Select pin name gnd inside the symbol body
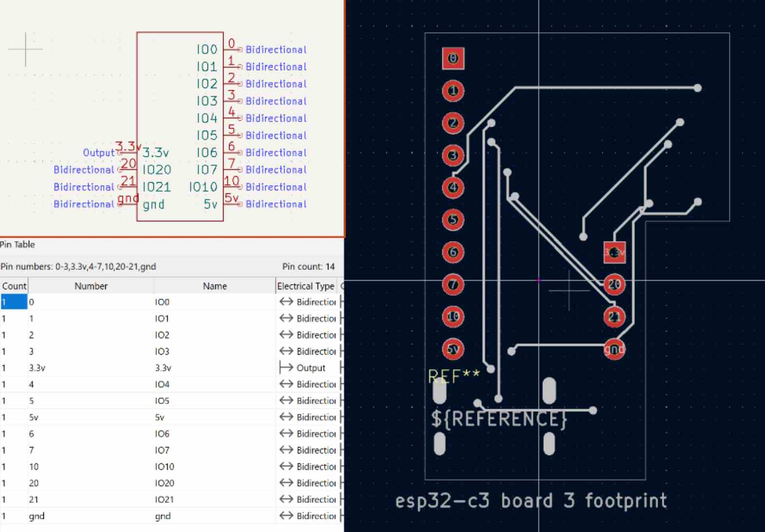 pos(153,205)
